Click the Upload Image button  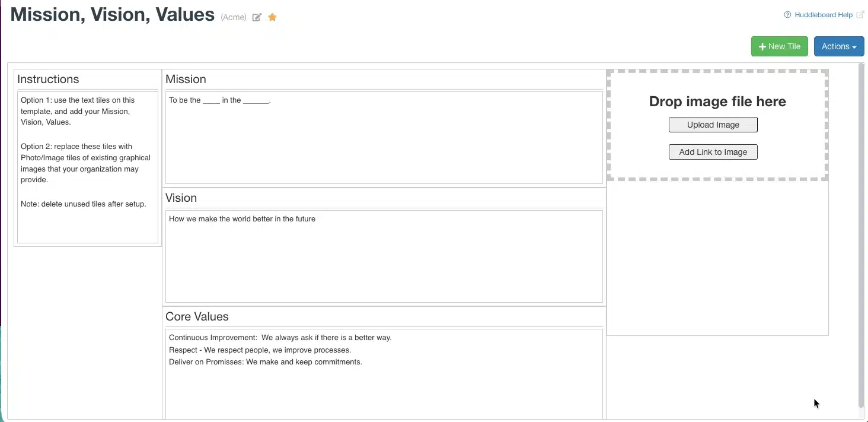[713, 125]
